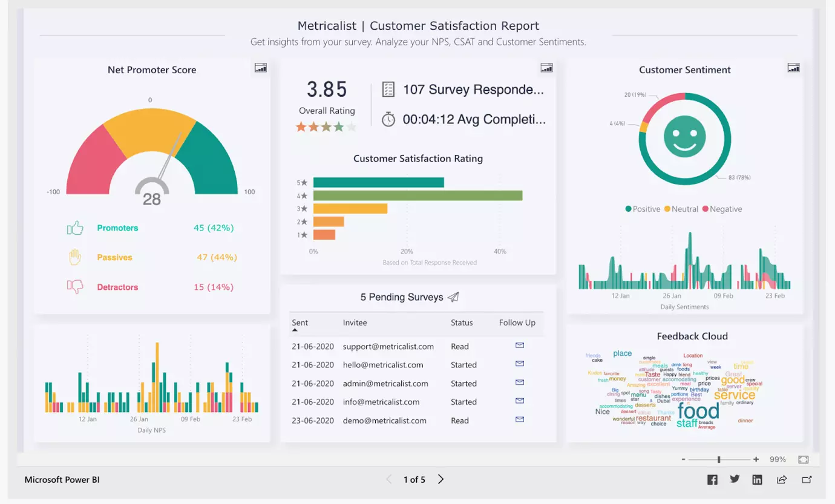Switch to full screen view mode
Viewport: 835px width, 504px height.
click(803, 459)
